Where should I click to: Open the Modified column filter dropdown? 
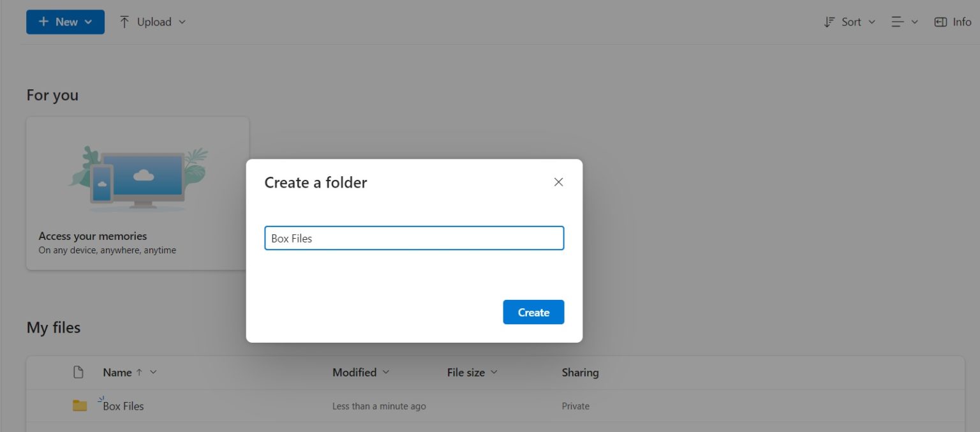(385, 372)
